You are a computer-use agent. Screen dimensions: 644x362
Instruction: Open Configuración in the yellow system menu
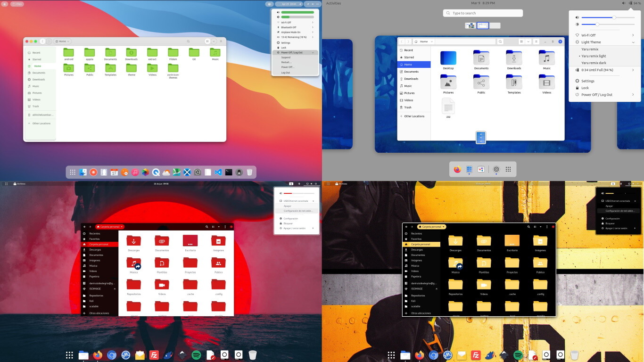pos(618,219)
